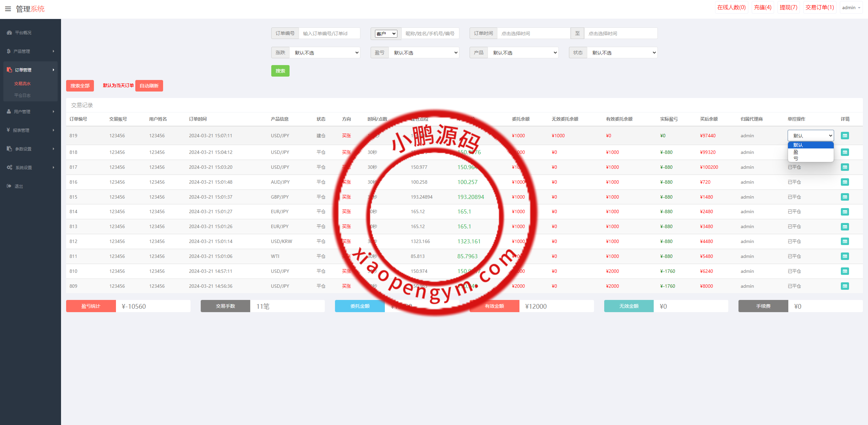Open the 客户 type selector

tap(386, 34)
